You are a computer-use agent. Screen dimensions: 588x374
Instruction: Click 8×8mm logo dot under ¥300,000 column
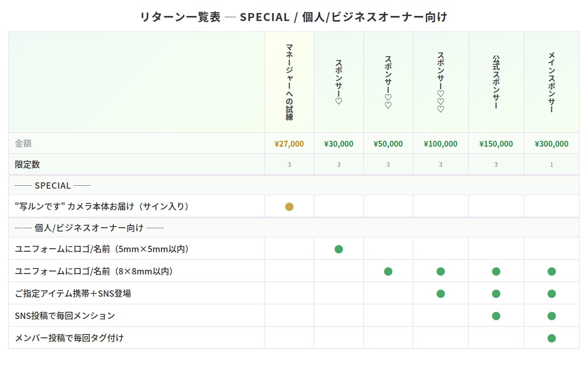click(x=551, y=271)
